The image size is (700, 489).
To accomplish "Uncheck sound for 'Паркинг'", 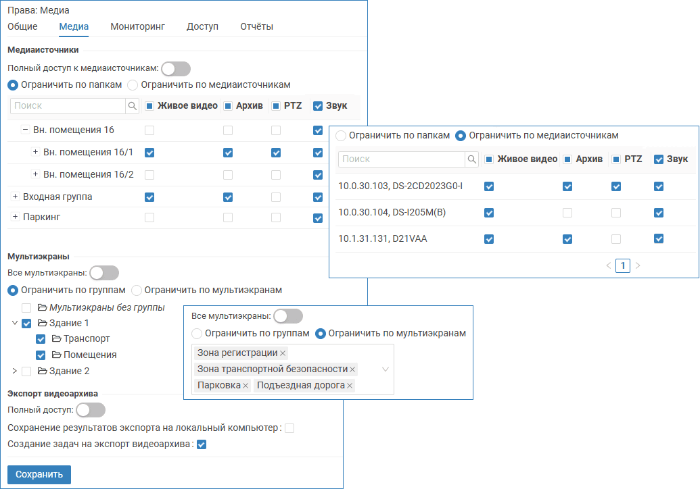I will 318,218.
